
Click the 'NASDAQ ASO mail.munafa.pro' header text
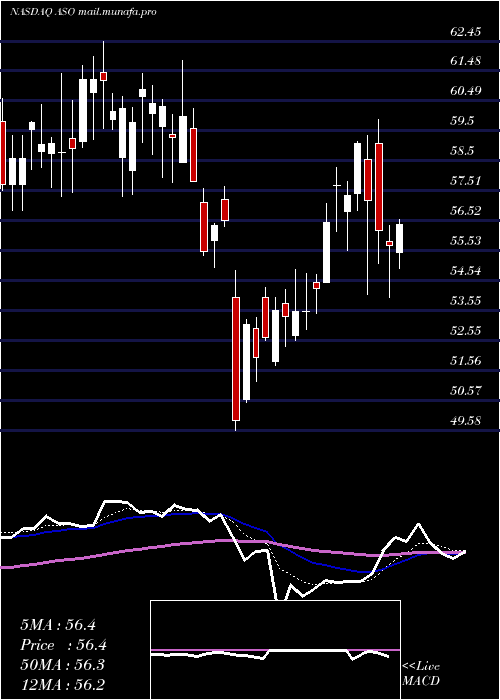point(83,12)
